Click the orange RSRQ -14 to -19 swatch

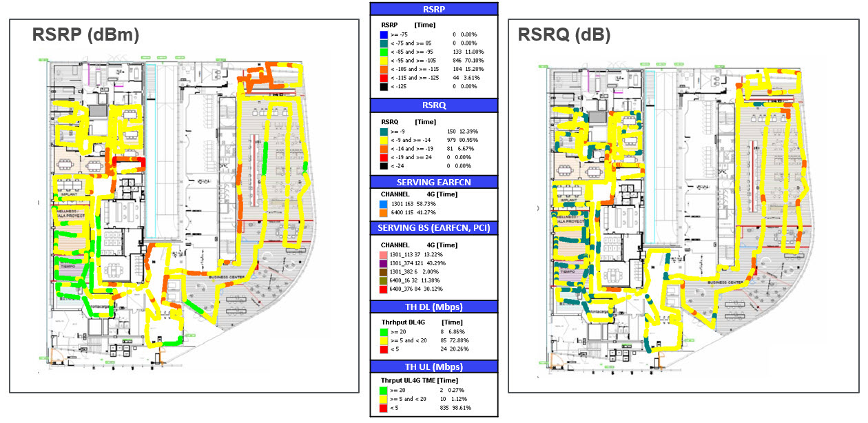(384, 149)
